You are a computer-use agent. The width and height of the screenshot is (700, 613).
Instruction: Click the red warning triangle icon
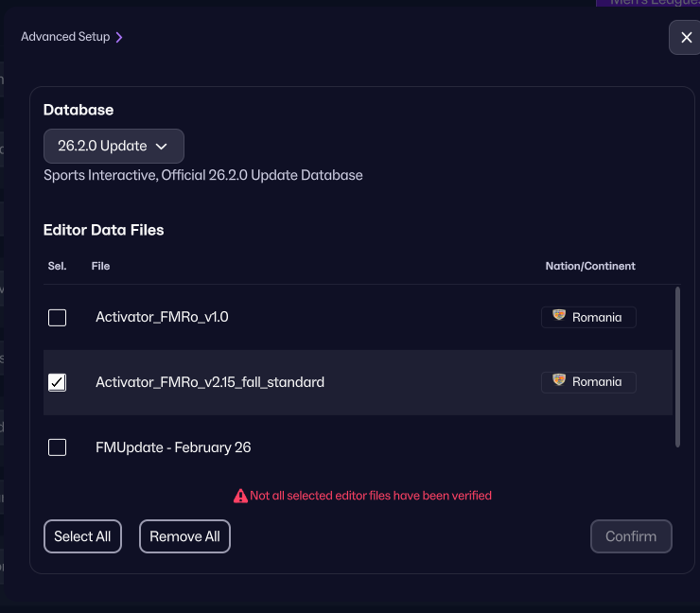point(240,496)
